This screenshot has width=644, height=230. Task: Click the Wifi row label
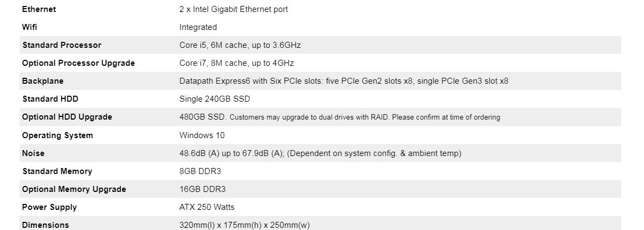pos(29,27)
